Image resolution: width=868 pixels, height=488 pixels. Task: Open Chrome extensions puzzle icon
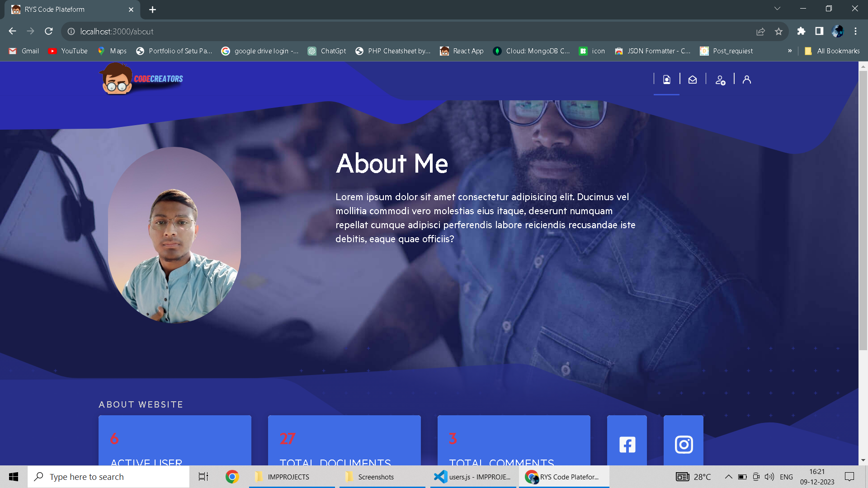click(x=801, y=31)
